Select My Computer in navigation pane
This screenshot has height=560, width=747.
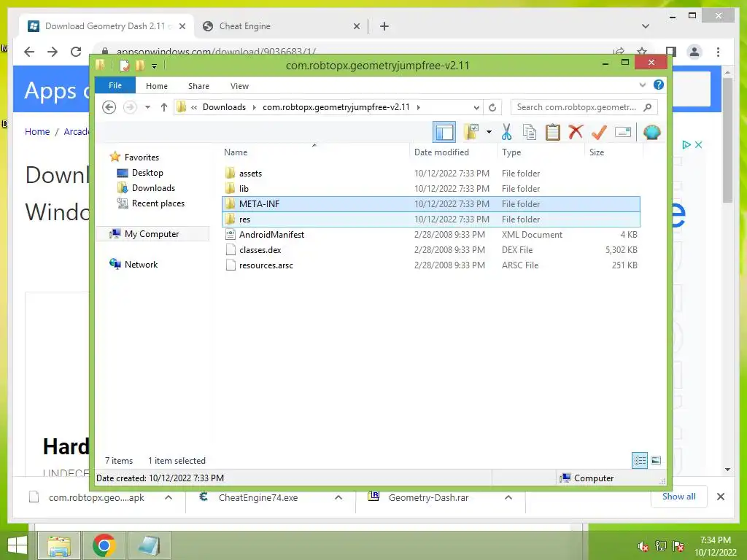[x=152, y=234]
